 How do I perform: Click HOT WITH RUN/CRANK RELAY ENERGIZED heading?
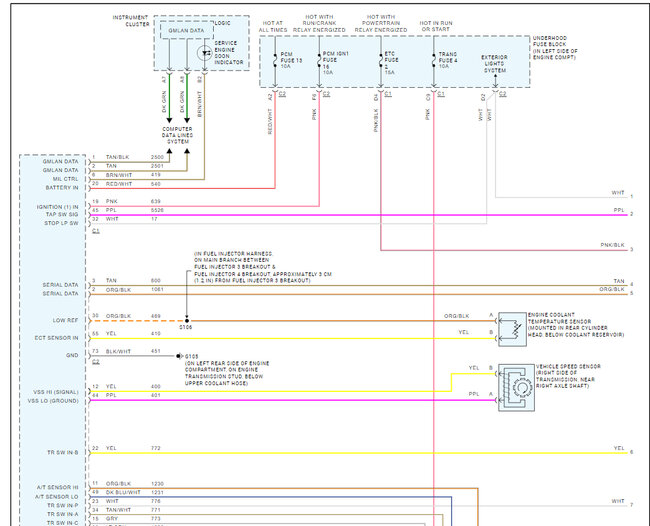pos(319,24)
